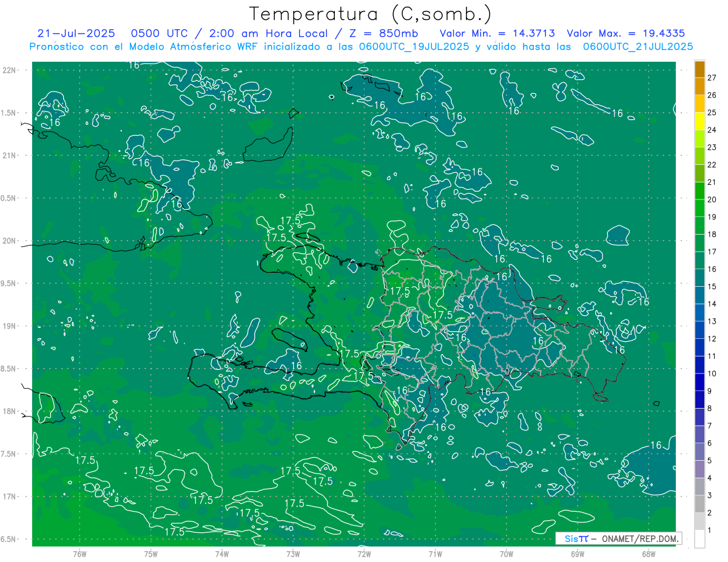
Task: Click the '22N' latitude axis label
Action: click(x=10, y=70)
